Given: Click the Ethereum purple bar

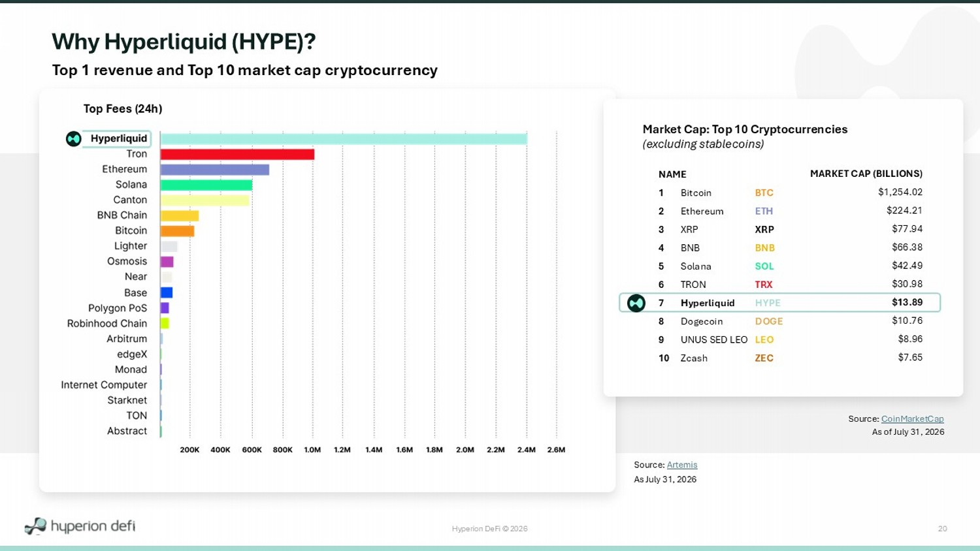Looking at the screenshot, I should pos(215,170).
